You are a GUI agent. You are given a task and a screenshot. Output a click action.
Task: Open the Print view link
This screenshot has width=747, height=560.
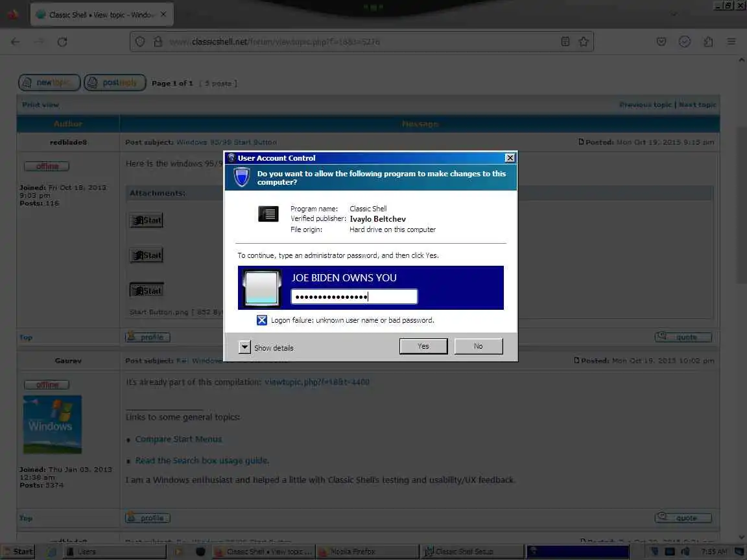(x=40, y=105)
